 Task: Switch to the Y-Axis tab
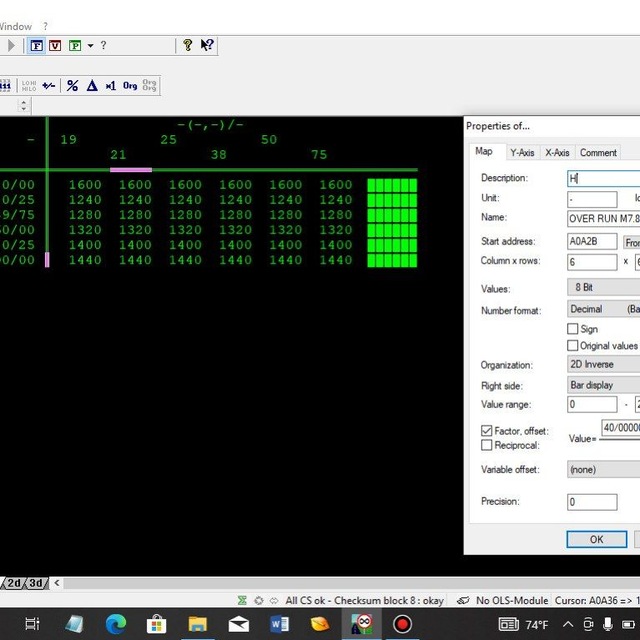522,153
